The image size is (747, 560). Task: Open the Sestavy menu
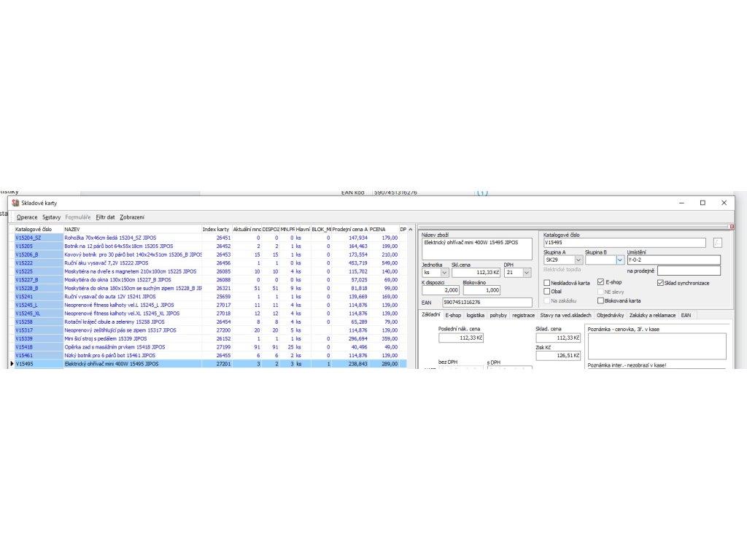tap(52, 217)
